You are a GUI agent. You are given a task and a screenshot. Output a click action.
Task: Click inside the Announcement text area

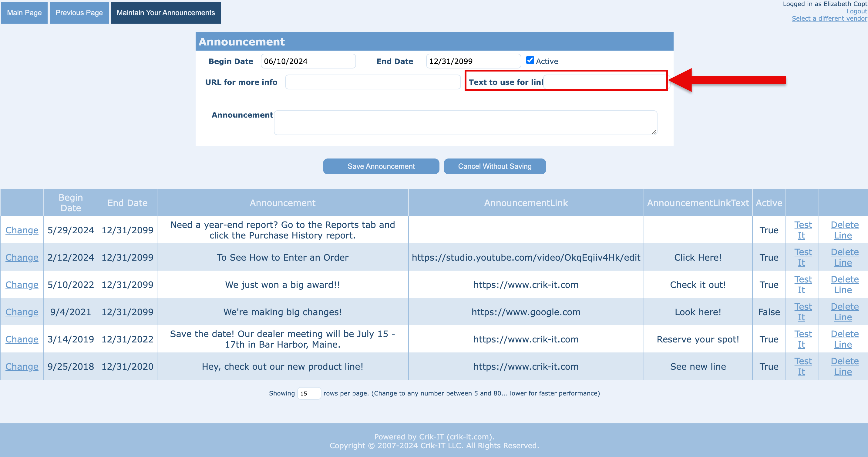[465, 123]
